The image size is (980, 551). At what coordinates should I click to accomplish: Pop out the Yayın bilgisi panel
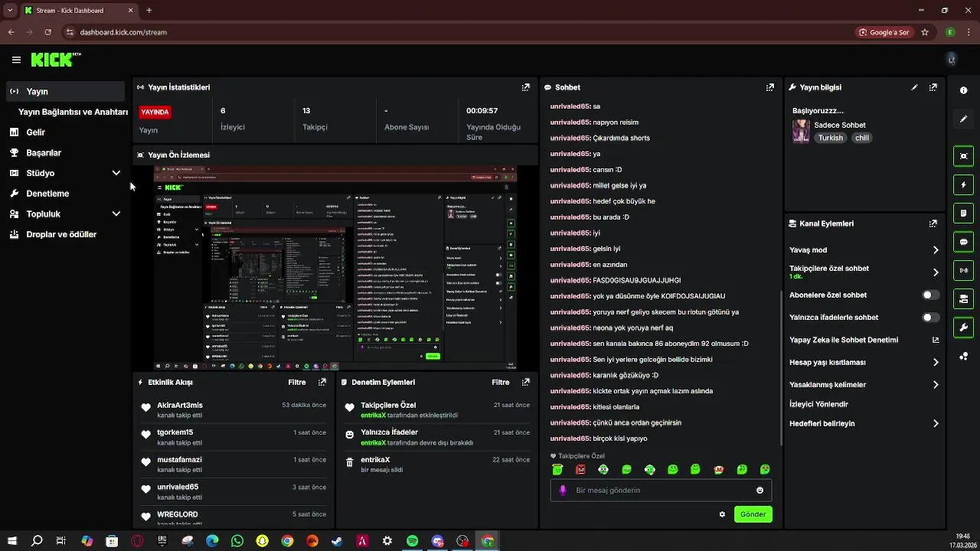933,87
